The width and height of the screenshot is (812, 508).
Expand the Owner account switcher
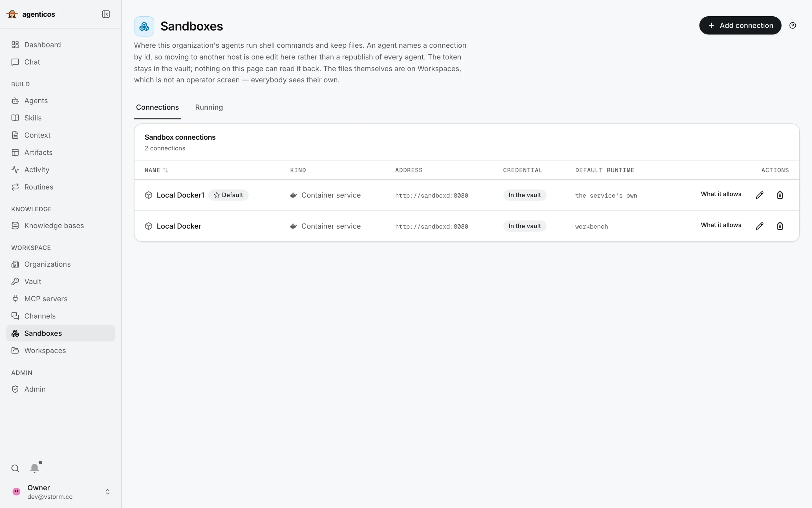click(107, 492)
